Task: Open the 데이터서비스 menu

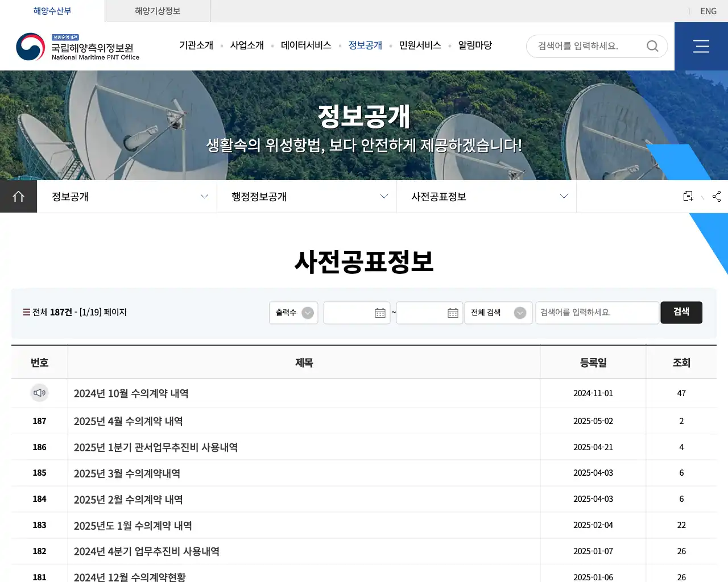Action: (x=306, y=45)
